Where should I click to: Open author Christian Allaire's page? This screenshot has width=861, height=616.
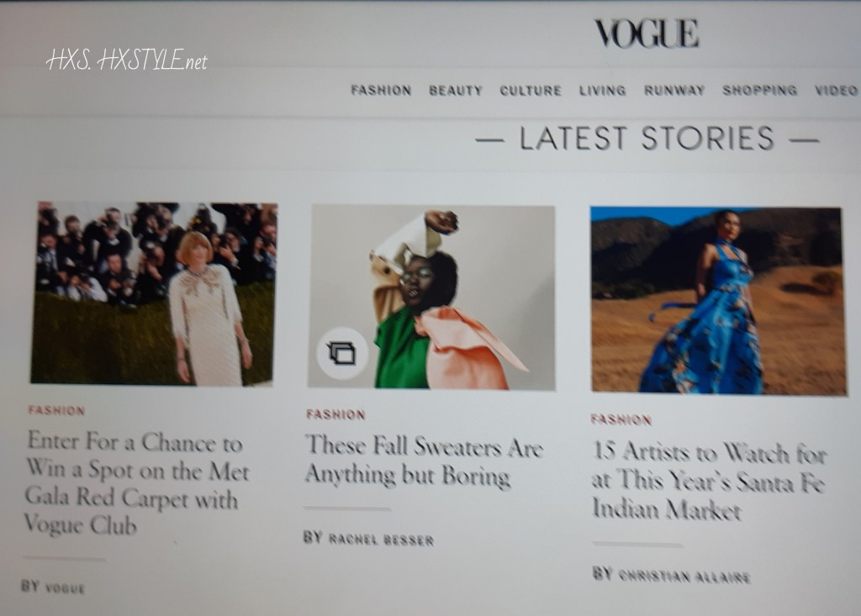(684, 577)
